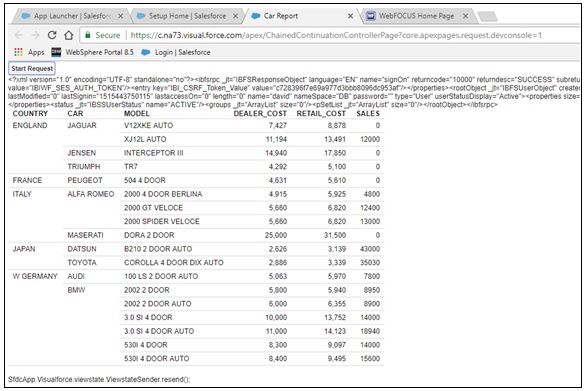Close the WebFOCUS Home Page tab

465,16
